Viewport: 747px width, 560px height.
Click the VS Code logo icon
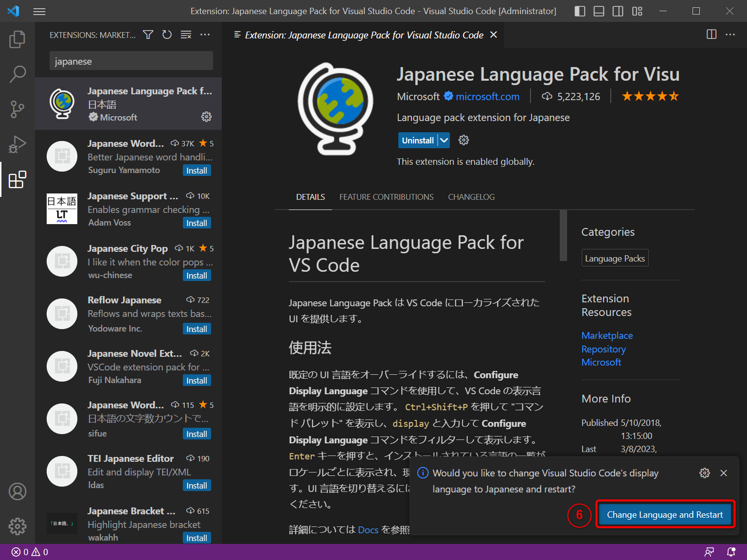point(14,11)
